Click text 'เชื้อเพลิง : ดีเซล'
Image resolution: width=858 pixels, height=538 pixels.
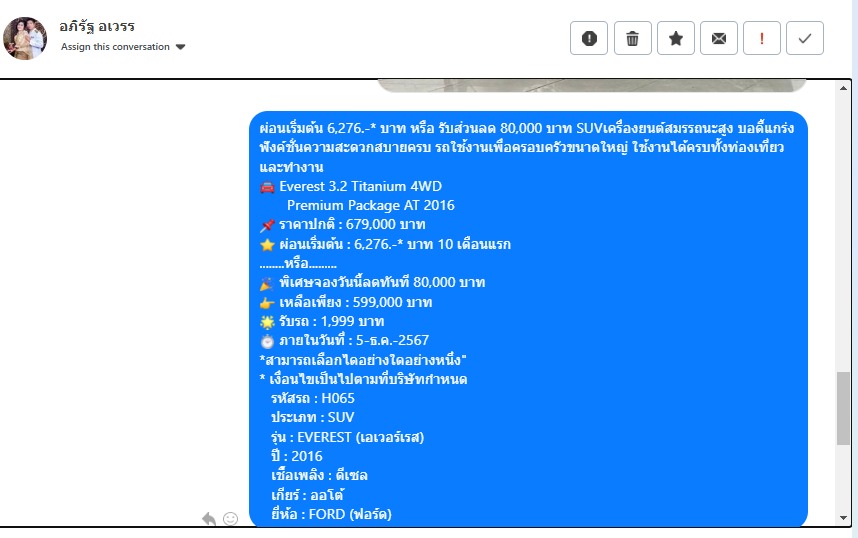pyautogui.click(x=319, y=475)
